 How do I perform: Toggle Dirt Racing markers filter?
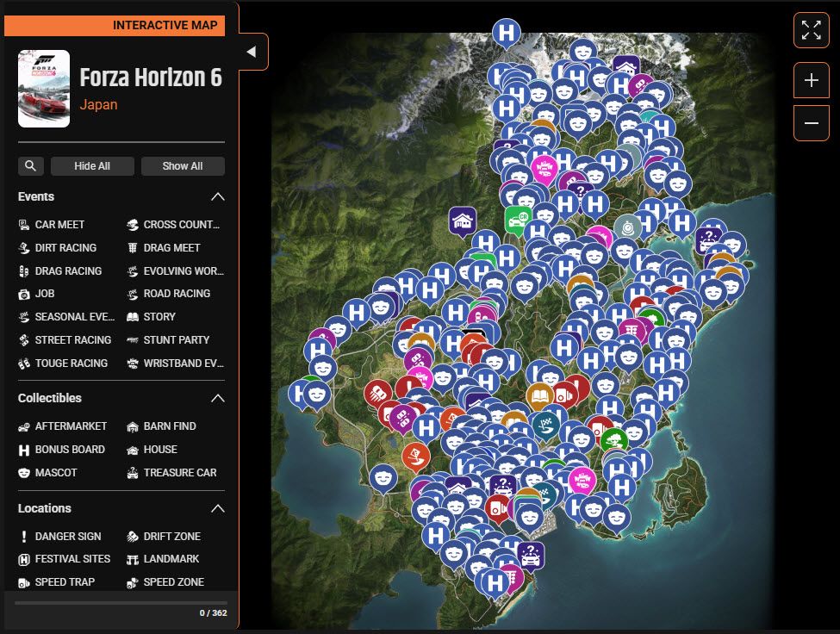[x=58, y=247]
